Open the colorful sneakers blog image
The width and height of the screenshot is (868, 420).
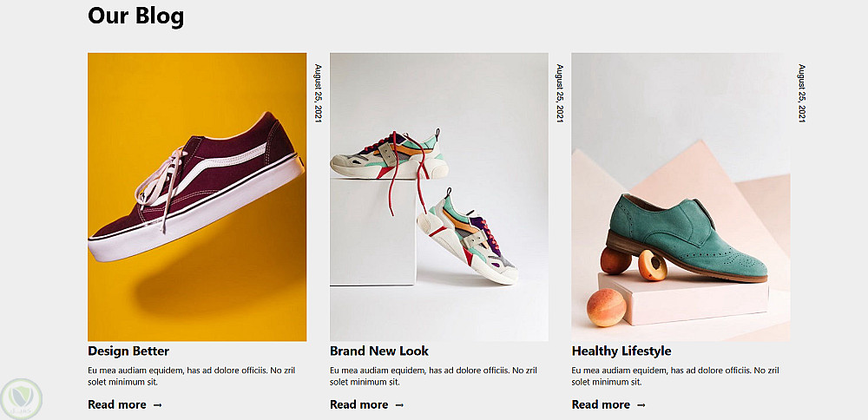439,197
